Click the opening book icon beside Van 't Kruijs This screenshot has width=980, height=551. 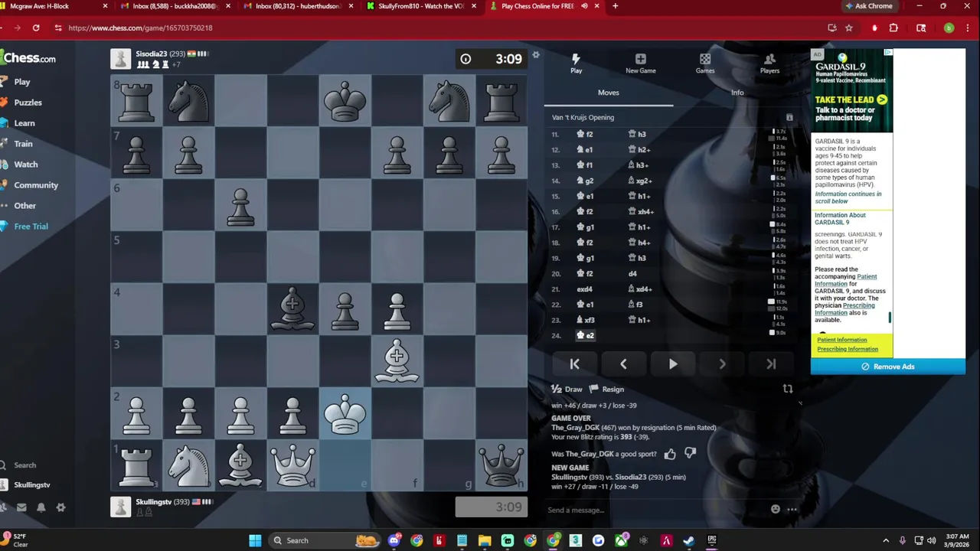[789, 118]
